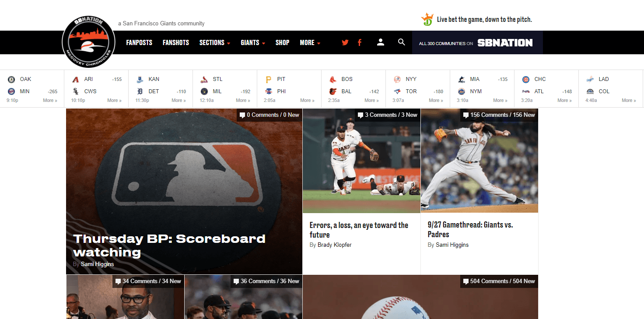
Task: Click the DraftKings crown logo
Action: (x=427, y=19)
